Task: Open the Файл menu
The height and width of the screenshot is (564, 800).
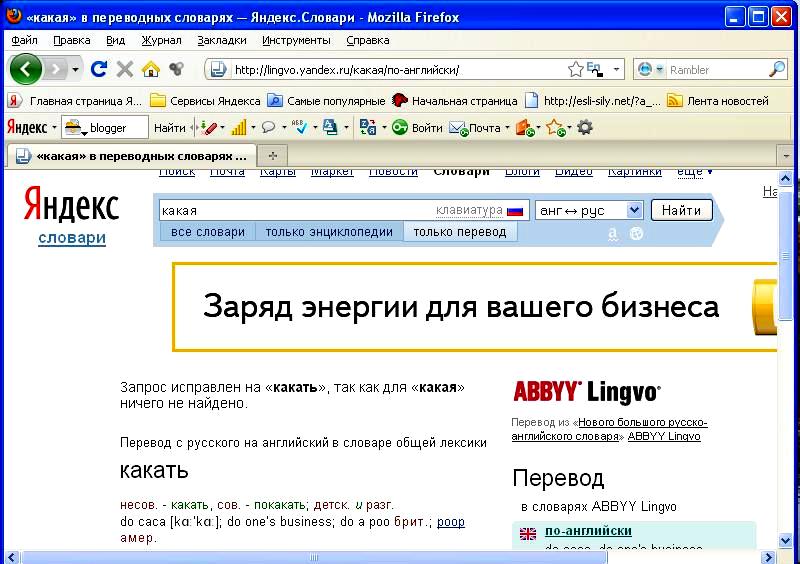Action: tap(24, 40)
